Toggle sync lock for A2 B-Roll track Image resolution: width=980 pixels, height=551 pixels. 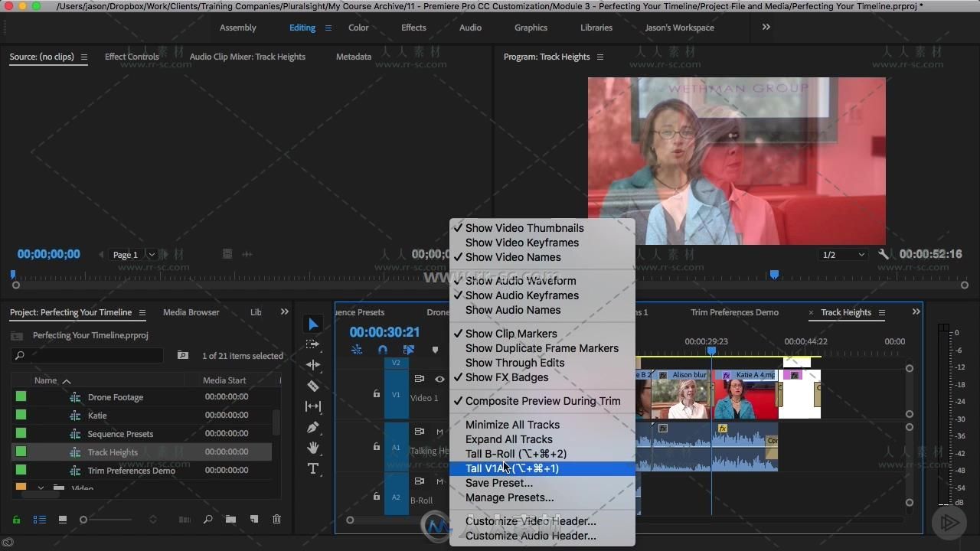pos(420,481)
